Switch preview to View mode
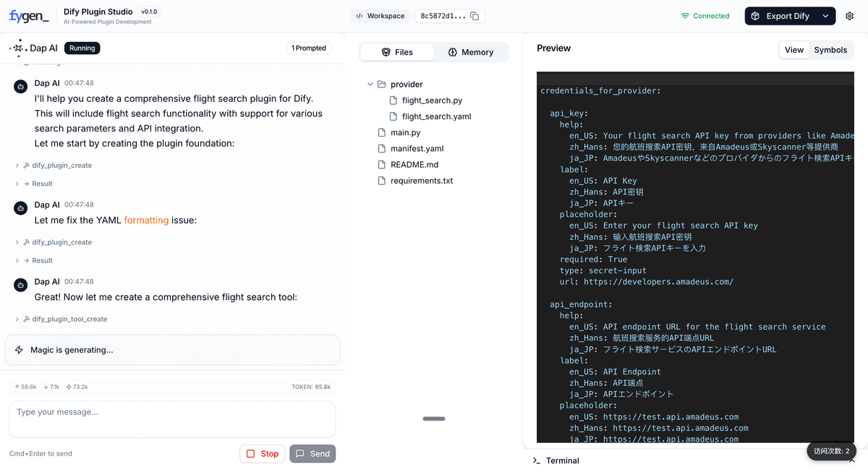Viewport: 868px width, 472px height. click(794, 50)
